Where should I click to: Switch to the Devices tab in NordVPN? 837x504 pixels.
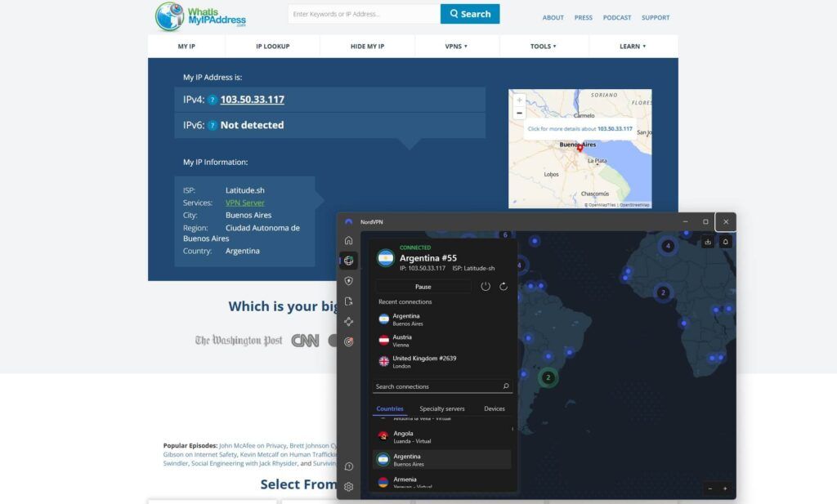point(495,408)
